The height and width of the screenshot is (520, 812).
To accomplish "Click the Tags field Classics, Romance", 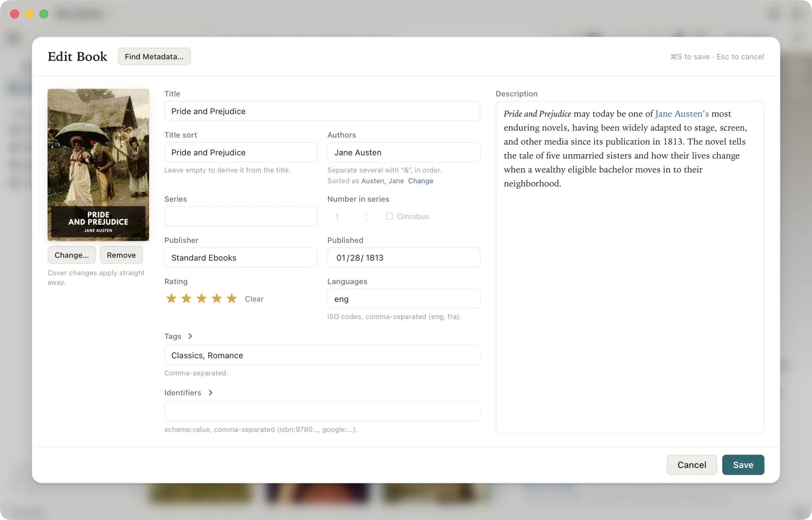I will coord(322,355).
